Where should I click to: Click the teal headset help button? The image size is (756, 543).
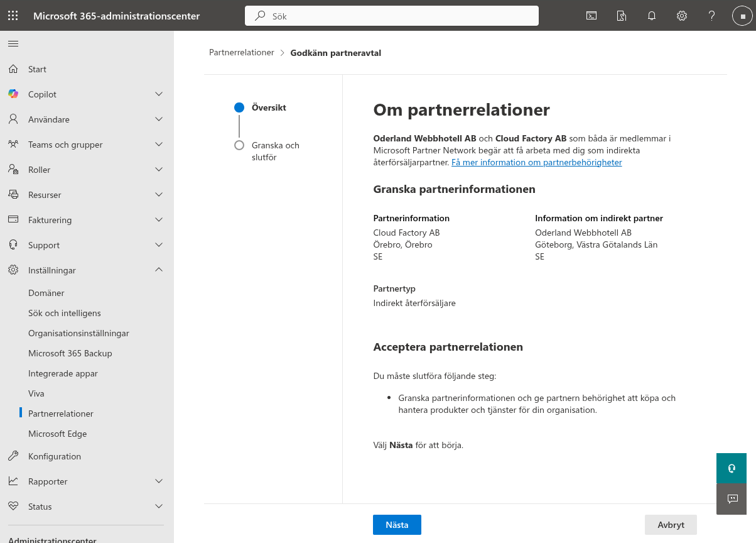coord(732,468)
